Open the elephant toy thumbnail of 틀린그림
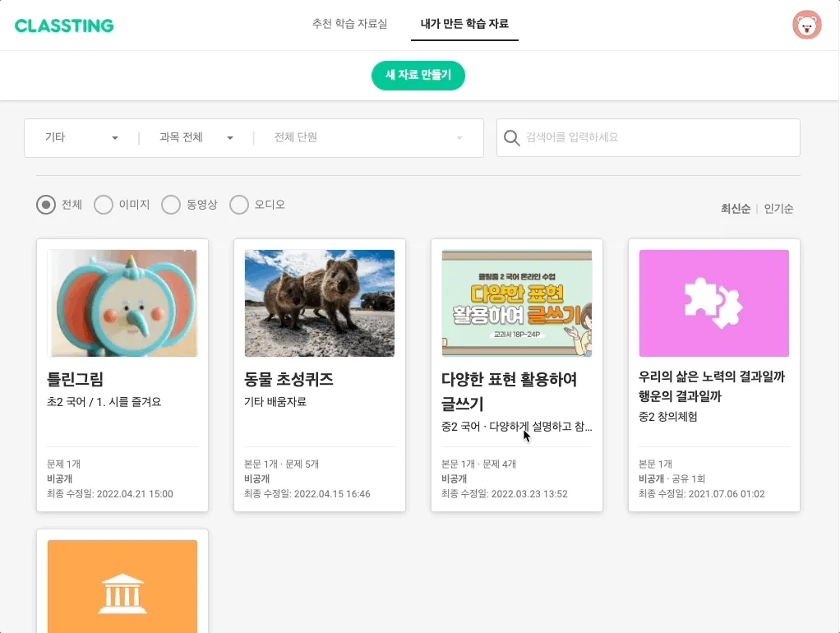The height and width of the screenshot is (633, 840). 122,303
